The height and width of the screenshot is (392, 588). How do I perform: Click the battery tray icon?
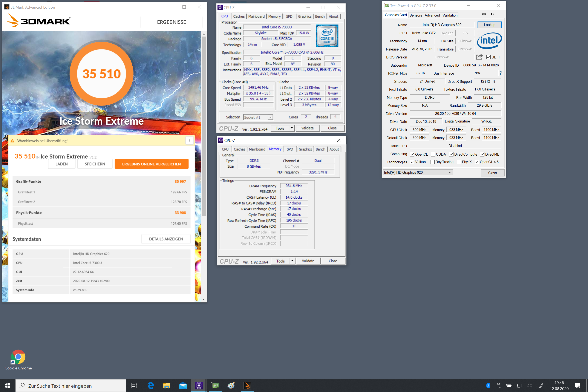(509, 386)
